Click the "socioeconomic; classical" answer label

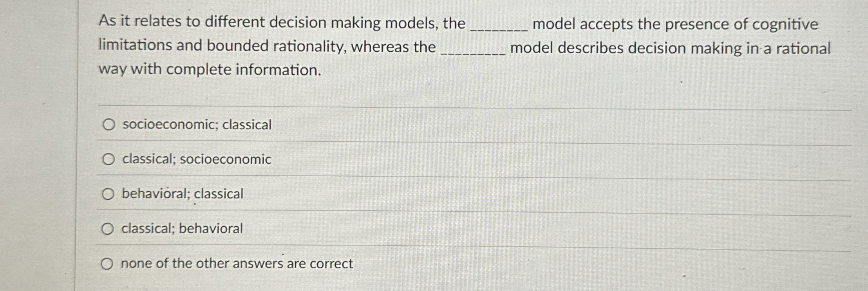coord(196,125)
